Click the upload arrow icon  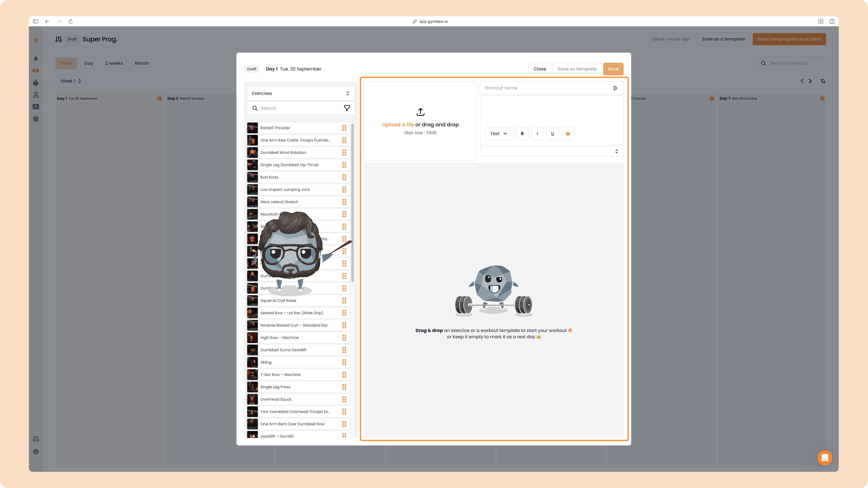[420, 112]
